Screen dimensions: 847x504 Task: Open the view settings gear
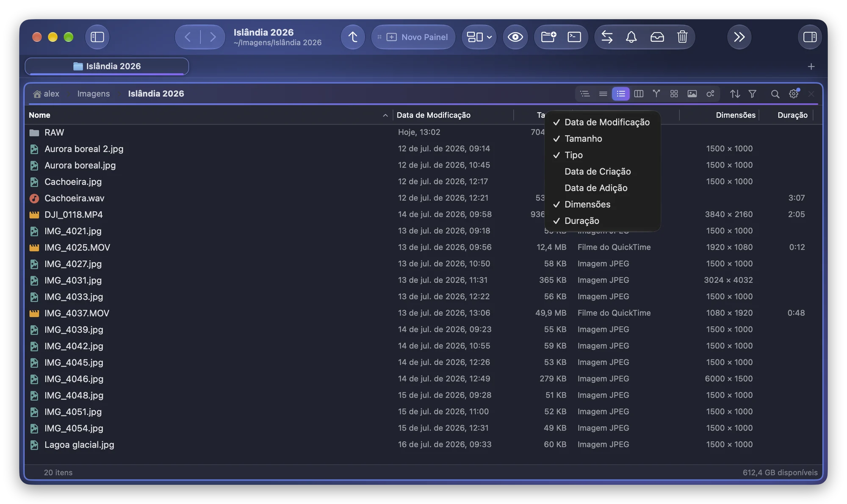(793, 94)
